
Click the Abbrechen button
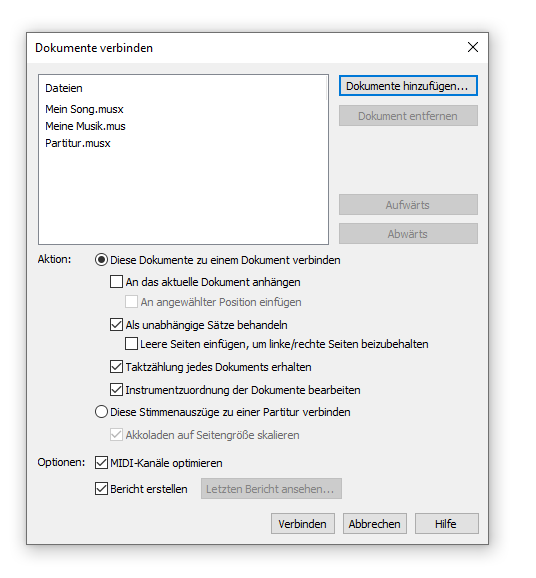pyautogui.click(x=375, y=523)
